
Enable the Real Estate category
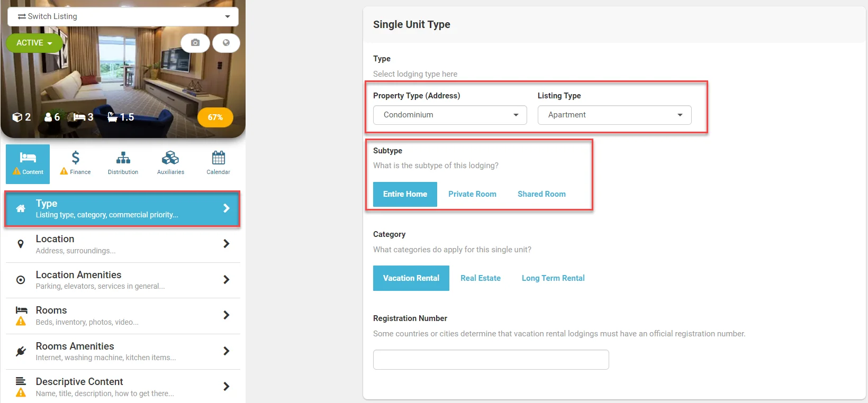point(480,278)
